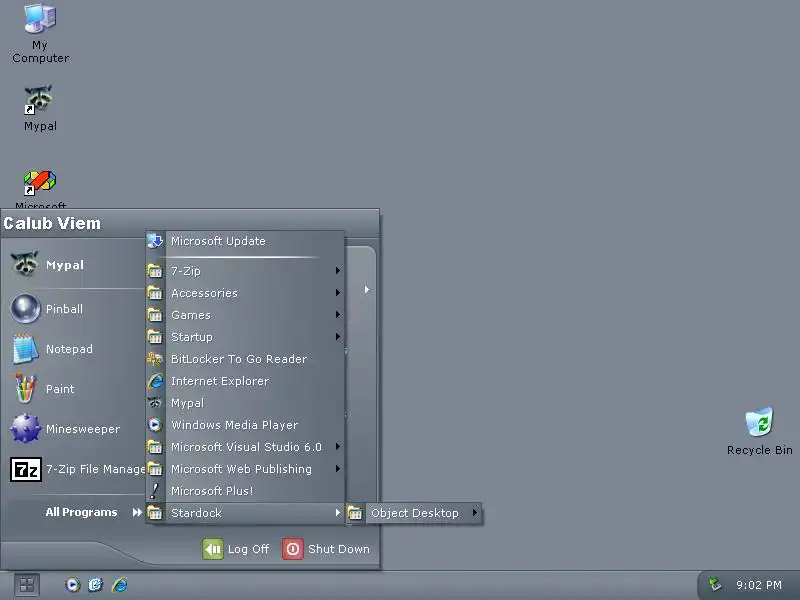Click the 7z icon for File Manager
800x600 pixels.
coord(26,469)
